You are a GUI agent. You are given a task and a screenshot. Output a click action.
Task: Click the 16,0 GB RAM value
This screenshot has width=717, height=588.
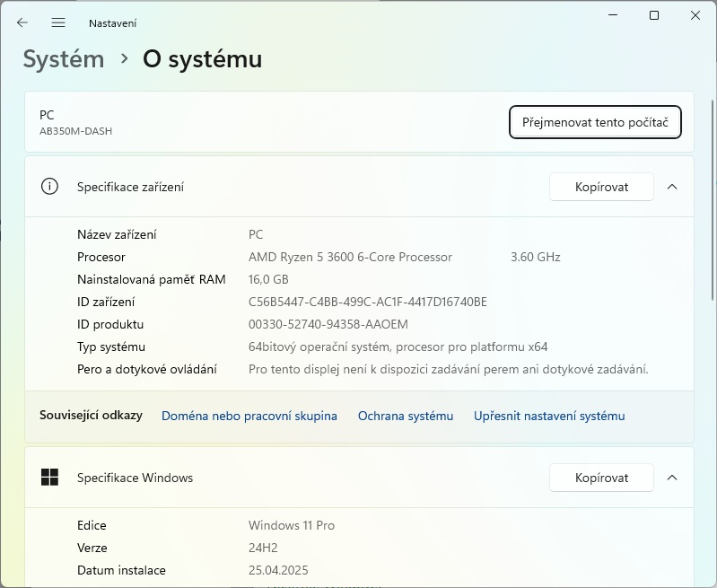point(268,279)
